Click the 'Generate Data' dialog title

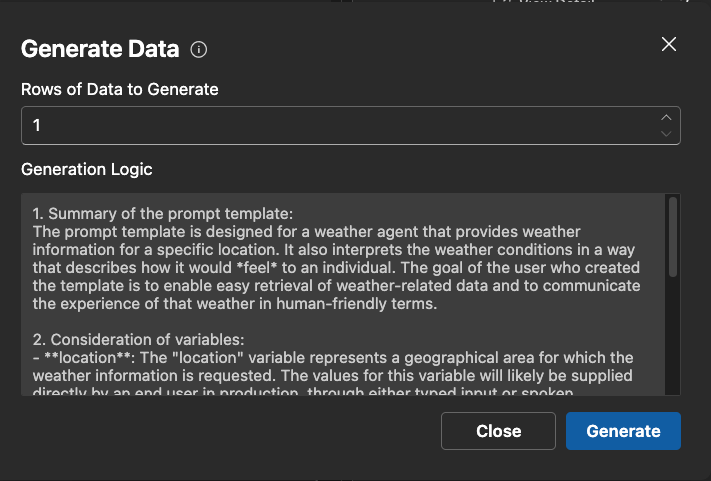(x=100, y=49)
